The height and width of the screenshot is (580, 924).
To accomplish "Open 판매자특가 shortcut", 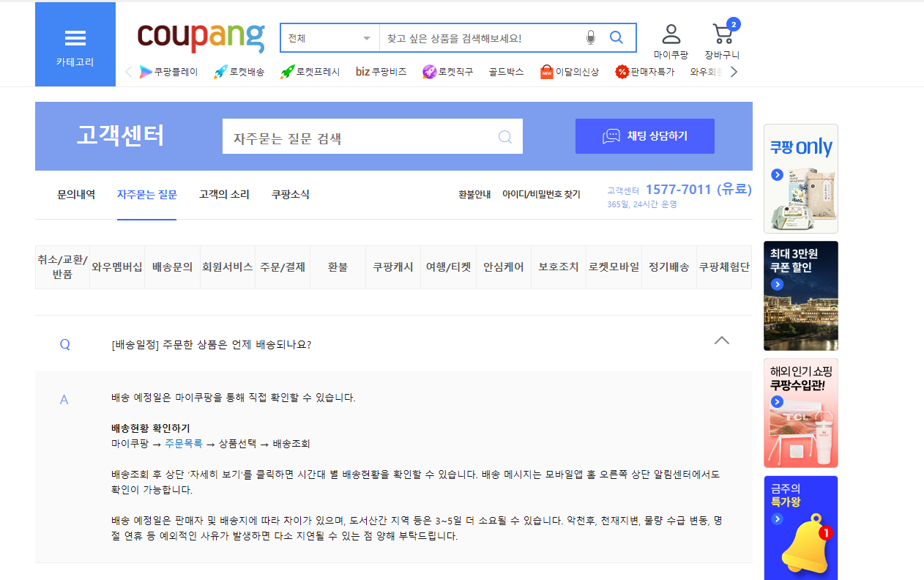I will [645, 72].
